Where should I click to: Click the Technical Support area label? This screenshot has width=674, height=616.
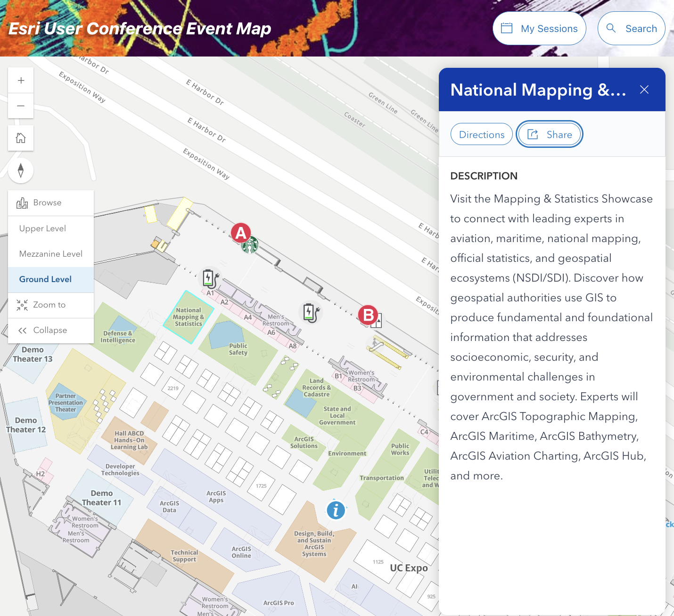pos(184,556)
